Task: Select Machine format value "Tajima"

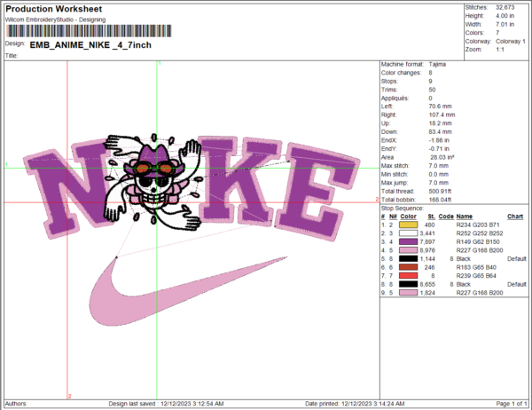Action: [437, 64]
